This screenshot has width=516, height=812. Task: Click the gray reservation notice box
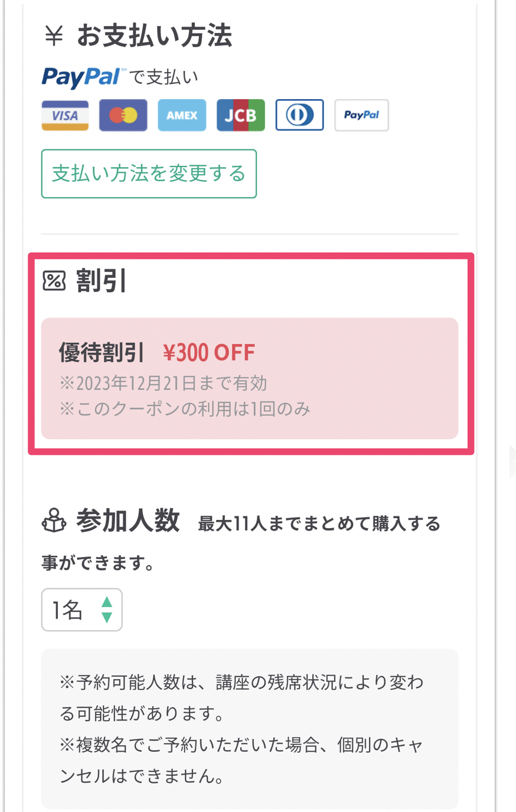click(x=250, y=729)
